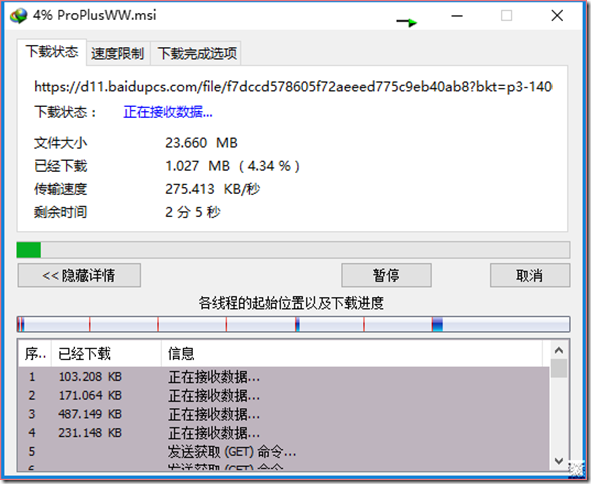Viewport: 591px width, 484px height.
Task: Click the 各线程的起始位置以及下载进度 label
Action: (291, 303)
